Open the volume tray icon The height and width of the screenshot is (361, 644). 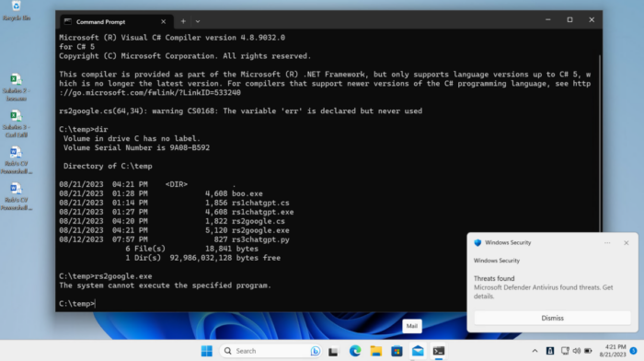coord(577,351)
